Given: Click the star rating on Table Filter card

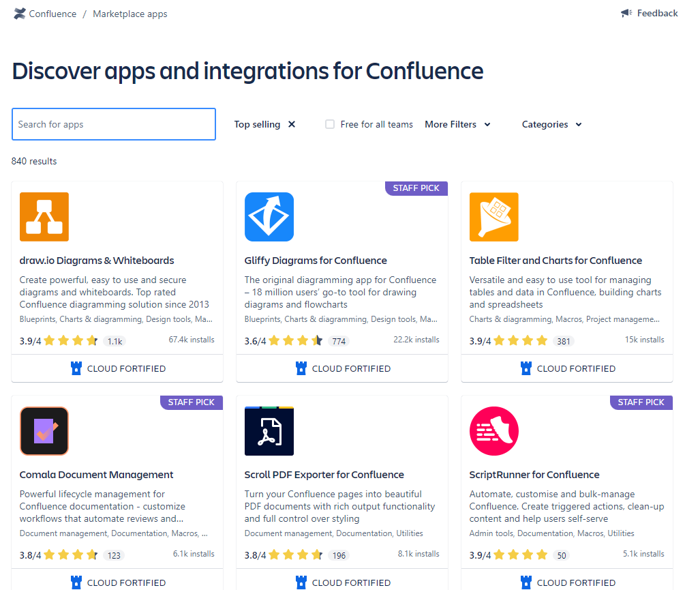Looking at the screenshot, I should [x=521, y=340].
